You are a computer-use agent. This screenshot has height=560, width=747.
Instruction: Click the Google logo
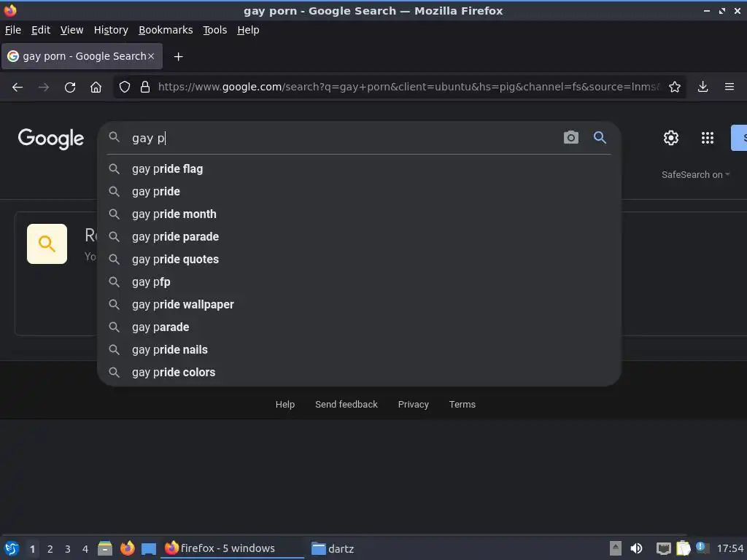tap(51, 139)
